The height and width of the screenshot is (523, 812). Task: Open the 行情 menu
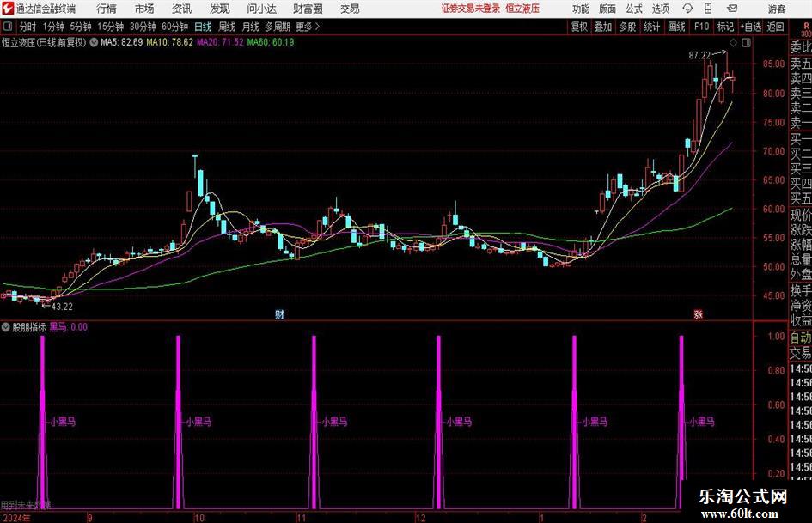click(x=107, y=9)
